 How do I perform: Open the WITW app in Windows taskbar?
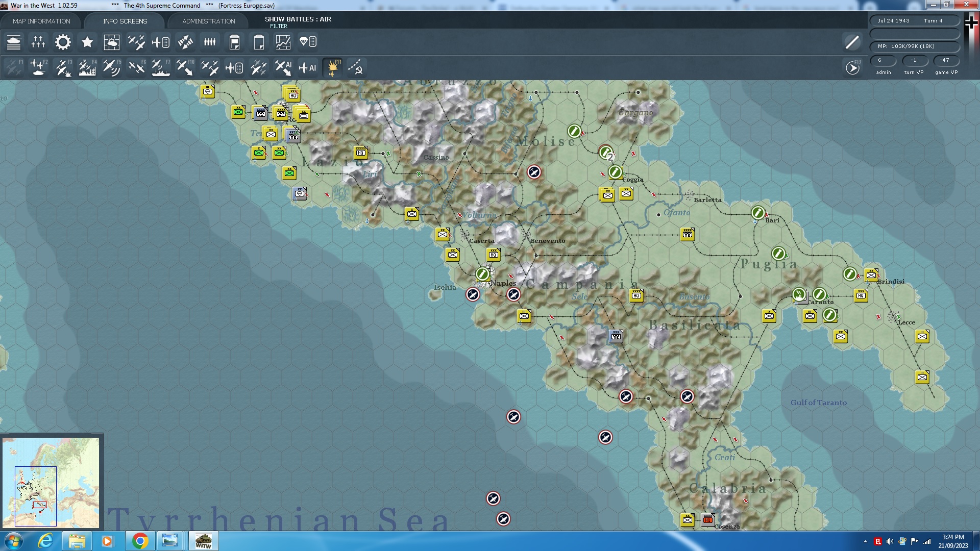click(203, 541)
